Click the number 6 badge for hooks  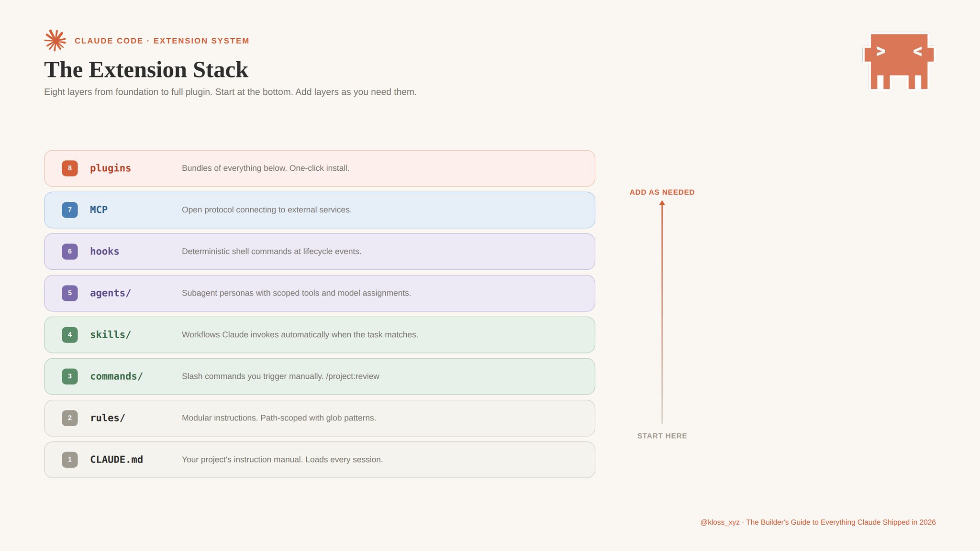point(70,252)
